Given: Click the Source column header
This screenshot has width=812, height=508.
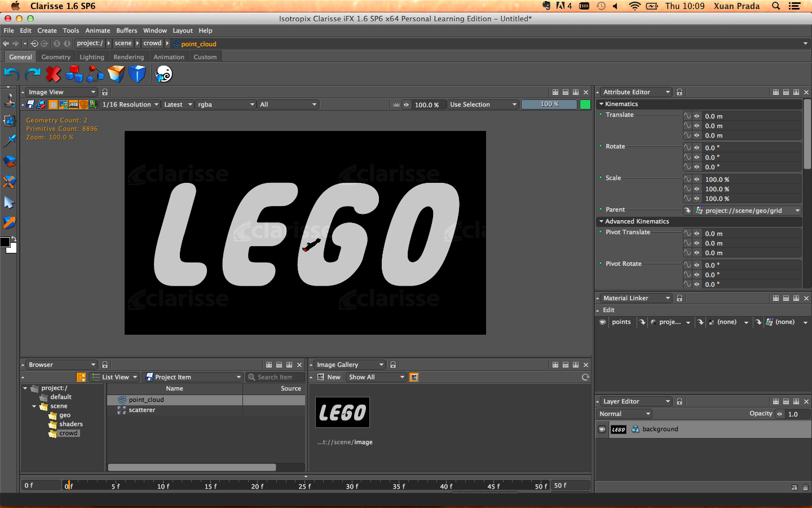Looking at the screenshot, I should (275, 388).
